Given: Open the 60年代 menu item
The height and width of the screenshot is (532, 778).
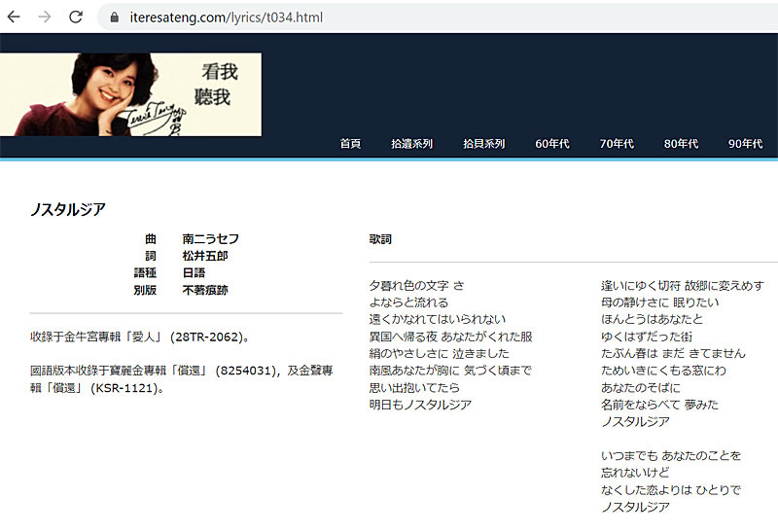Looking at the screenshot, I should 552,143.
